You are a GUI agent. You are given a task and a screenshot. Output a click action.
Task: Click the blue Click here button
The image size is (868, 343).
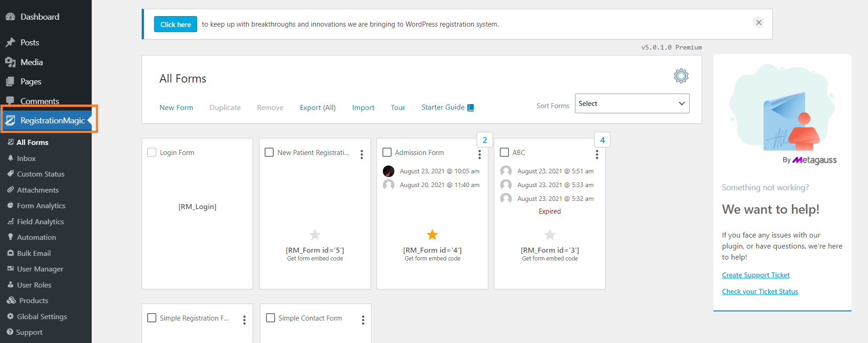(176, 24)
